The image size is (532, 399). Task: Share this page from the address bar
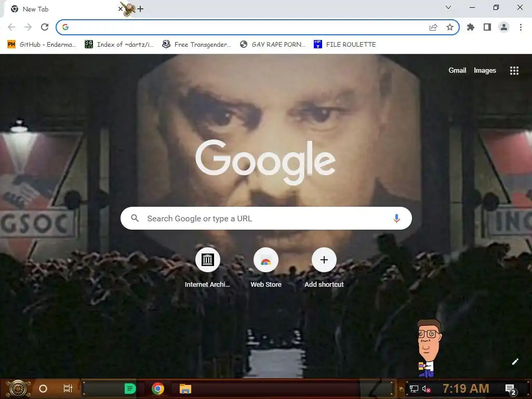pos(433,28)
